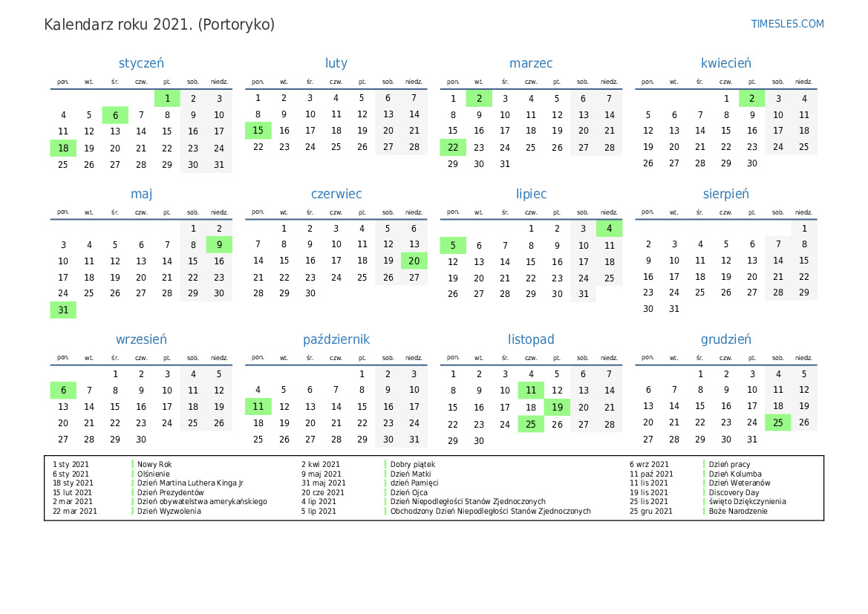Click legend entry 'święto Dziękczynienia'

(747, 502)
